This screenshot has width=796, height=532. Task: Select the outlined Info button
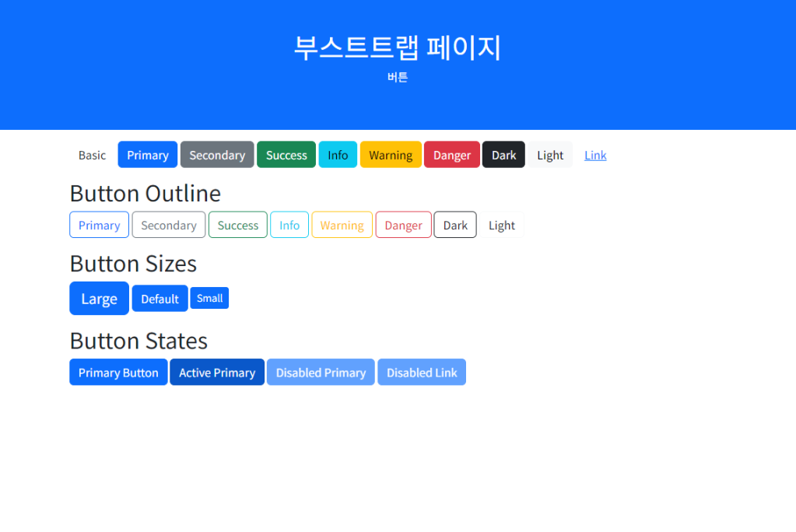[289, 225]
